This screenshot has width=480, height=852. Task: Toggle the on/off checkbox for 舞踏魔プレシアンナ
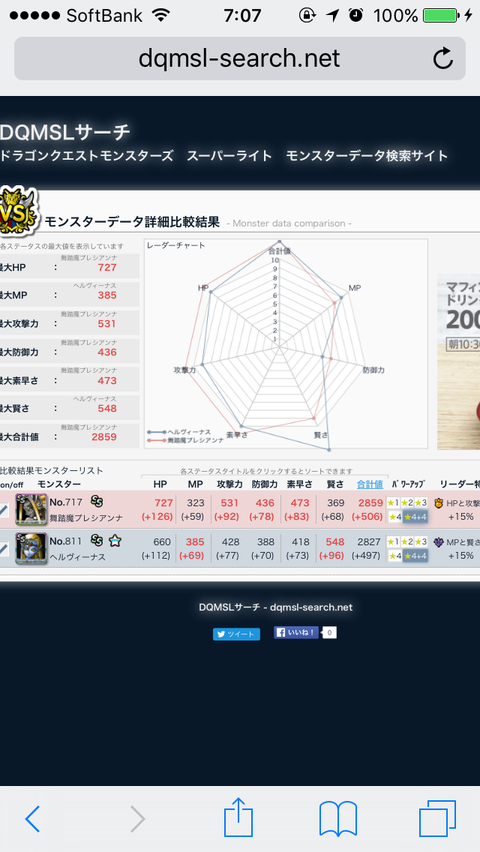point(4,509)
